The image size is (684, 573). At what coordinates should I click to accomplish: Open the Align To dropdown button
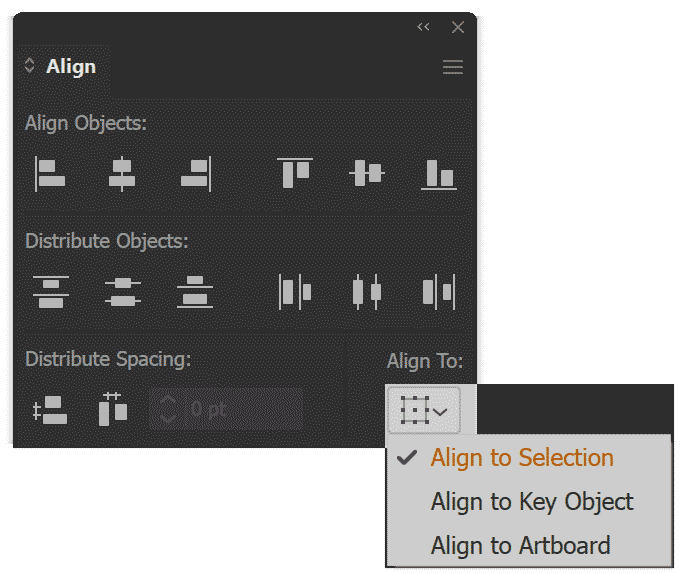click(424, 410)
